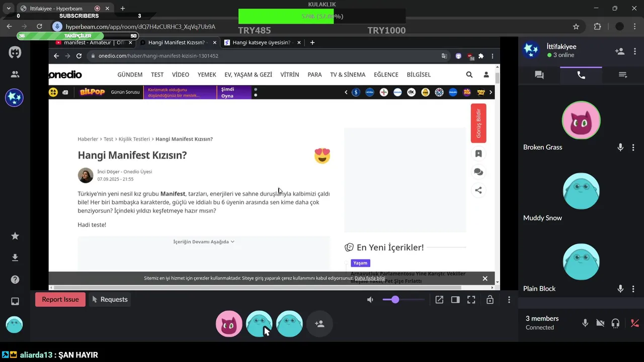Image resolution: width=644 pixels, height=362 pixels.
Task: Open TV & SİNEMA menu on onedio
Action: 348,74
